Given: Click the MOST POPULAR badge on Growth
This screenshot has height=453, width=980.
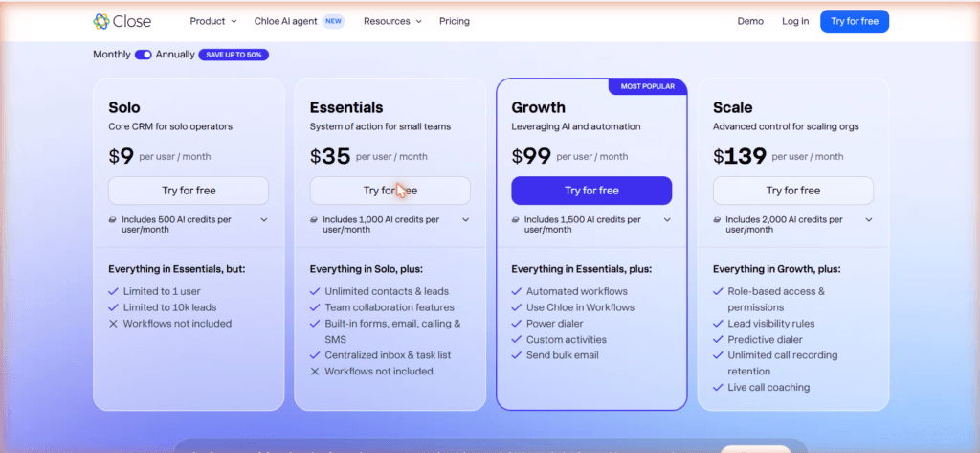Looking at the screenshot, I should click(648, 86).
